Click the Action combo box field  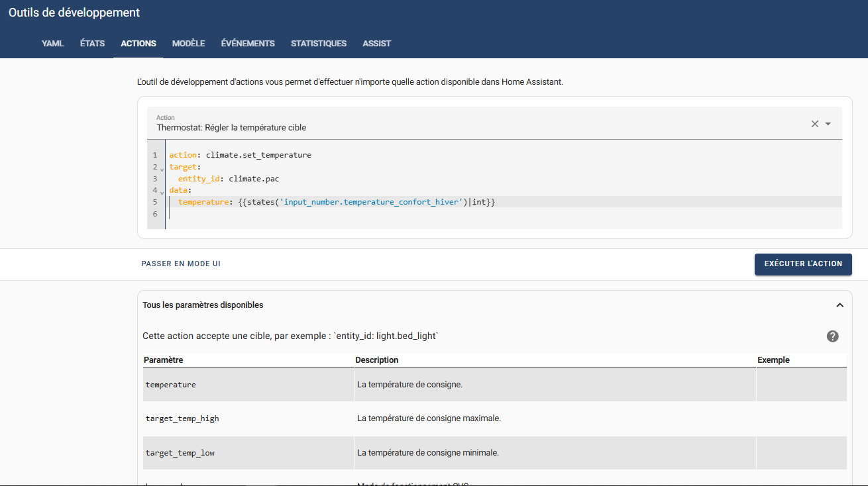(x=494, y=123)
